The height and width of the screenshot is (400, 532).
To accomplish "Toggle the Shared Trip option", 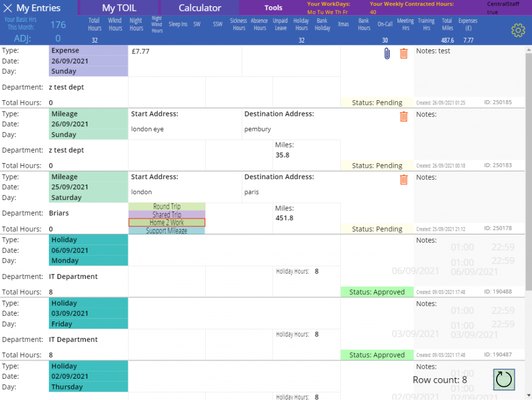I will pos(167,215).
